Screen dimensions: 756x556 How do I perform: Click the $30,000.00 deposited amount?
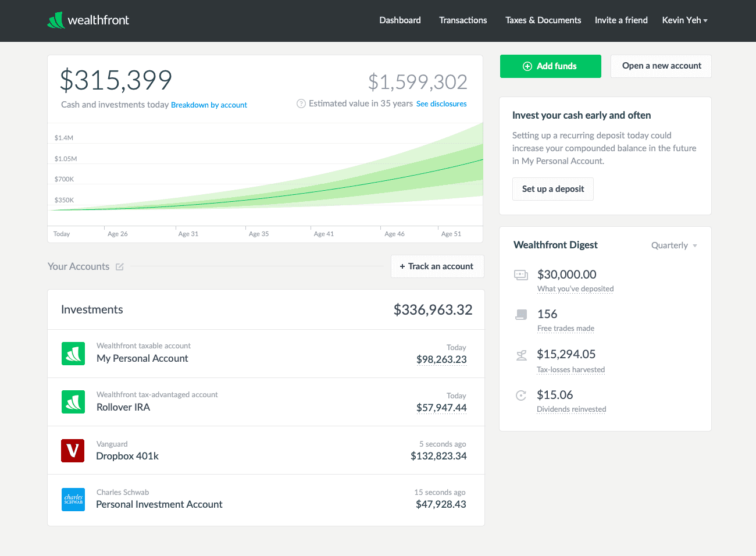point(567,275)
